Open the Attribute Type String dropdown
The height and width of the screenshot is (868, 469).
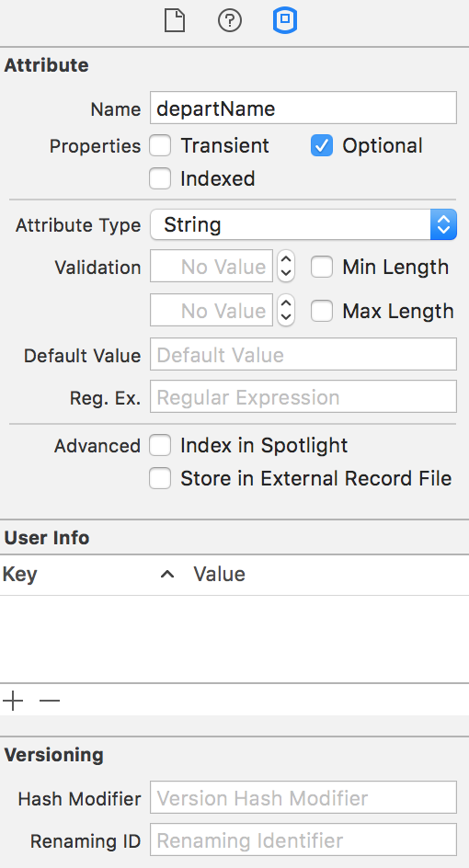coord(303,224)
